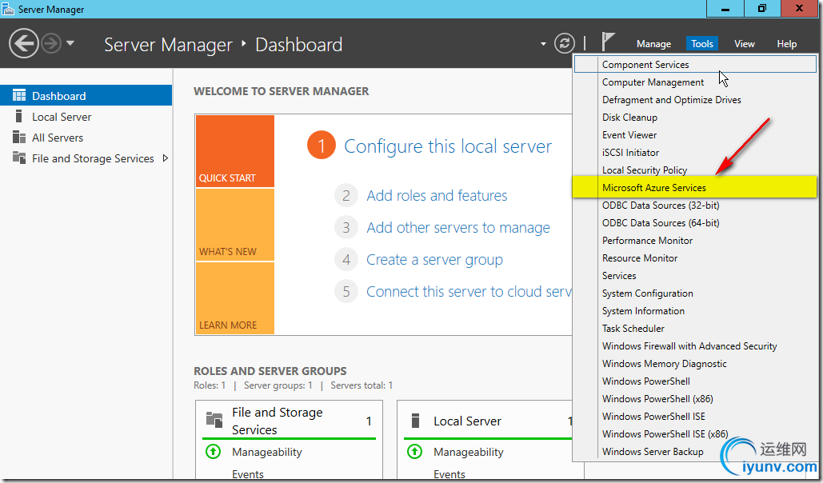The width and height of the screenshot is (823, 483).
Task: Open the Help menu
Action: (x=787, y=44)
